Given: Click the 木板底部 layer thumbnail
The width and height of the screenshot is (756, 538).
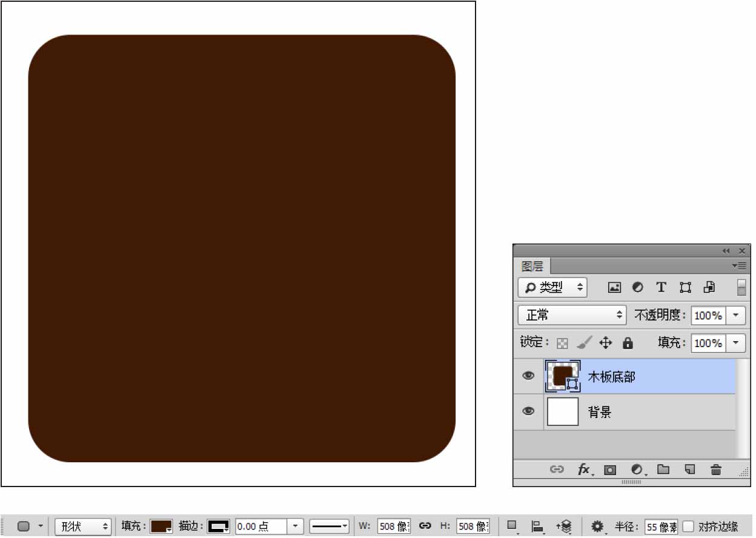Looking at the screenshot, I should pos(563,376).
